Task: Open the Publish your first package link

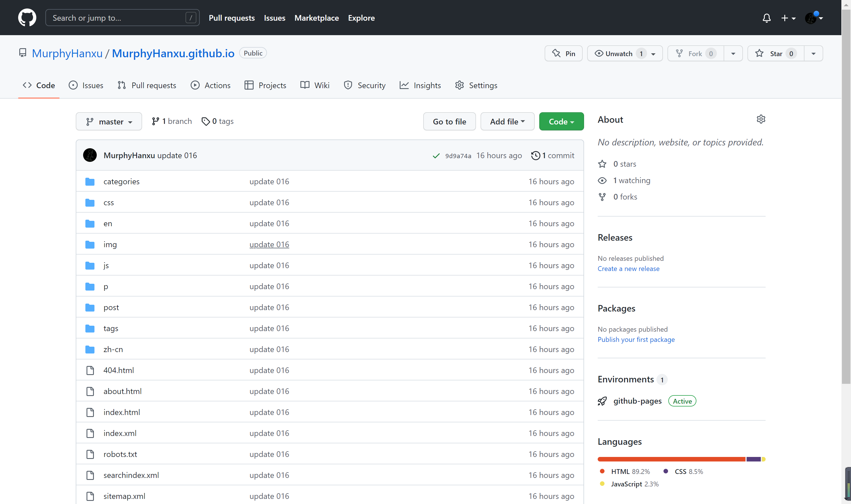Action: 636,340
